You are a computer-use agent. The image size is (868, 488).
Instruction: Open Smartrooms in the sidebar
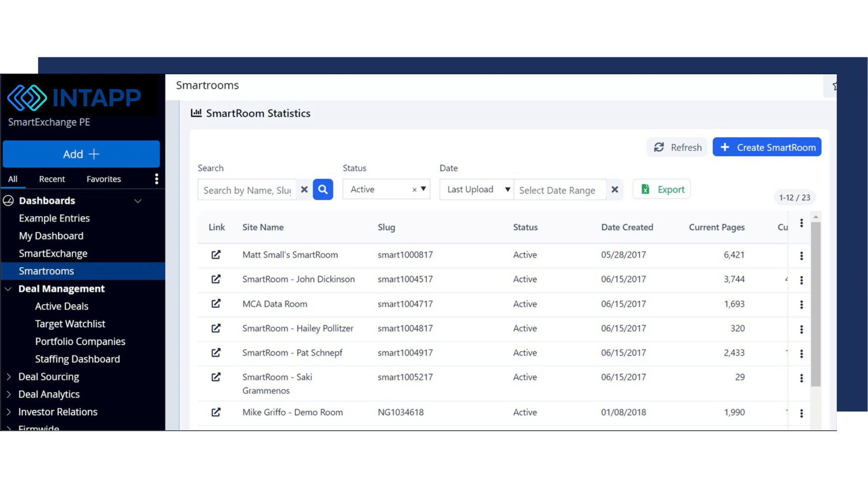pyautogui.click(x=83, y=271)
